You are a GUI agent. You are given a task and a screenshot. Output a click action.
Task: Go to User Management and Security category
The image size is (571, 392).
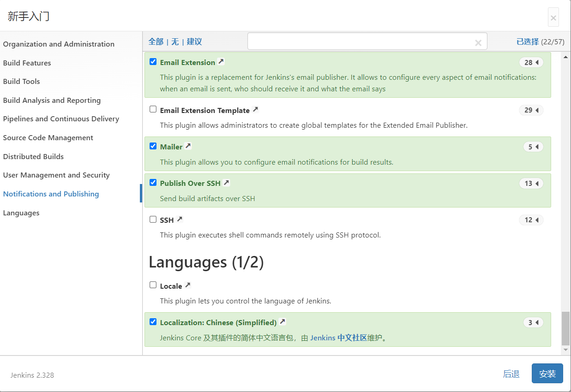(x=56, y=175)
